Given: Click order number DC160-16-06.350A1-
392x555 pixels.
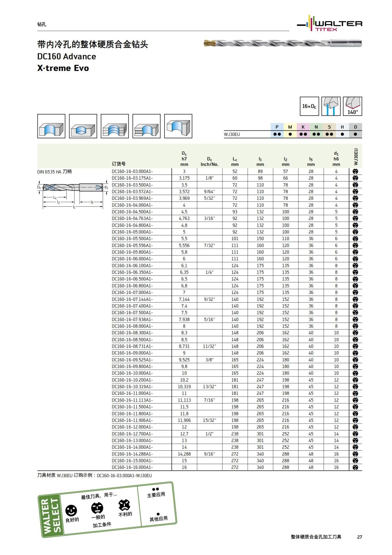Looking at the screenshot, I should (132, 272).
